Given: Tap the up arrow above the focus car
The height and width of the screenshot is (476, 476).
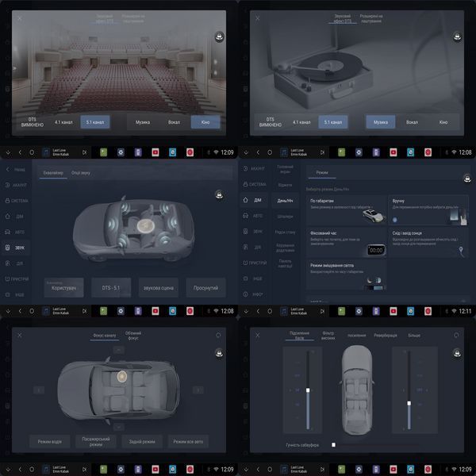Looking at the screenshot, I should [119, 350].
